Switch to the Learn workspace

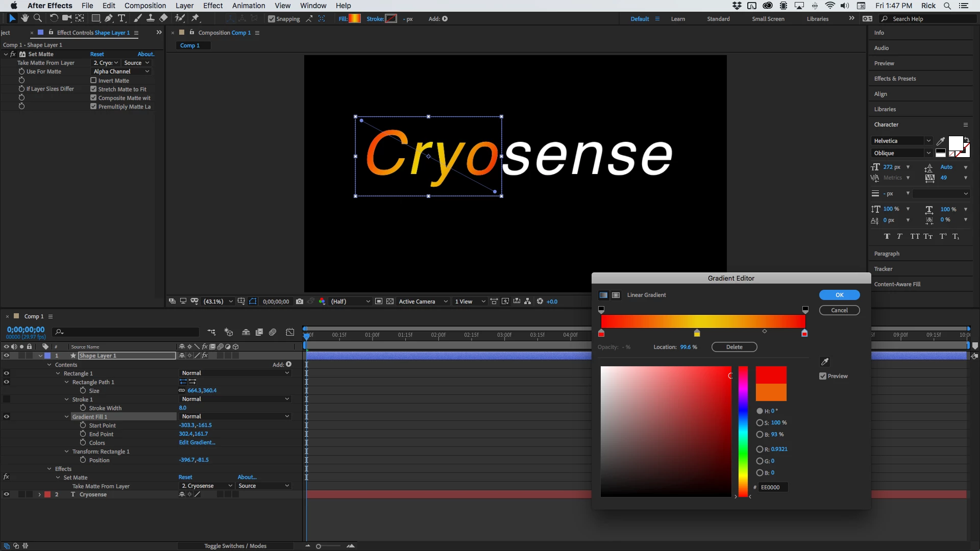pyautogui.click(x=678, y=19)
